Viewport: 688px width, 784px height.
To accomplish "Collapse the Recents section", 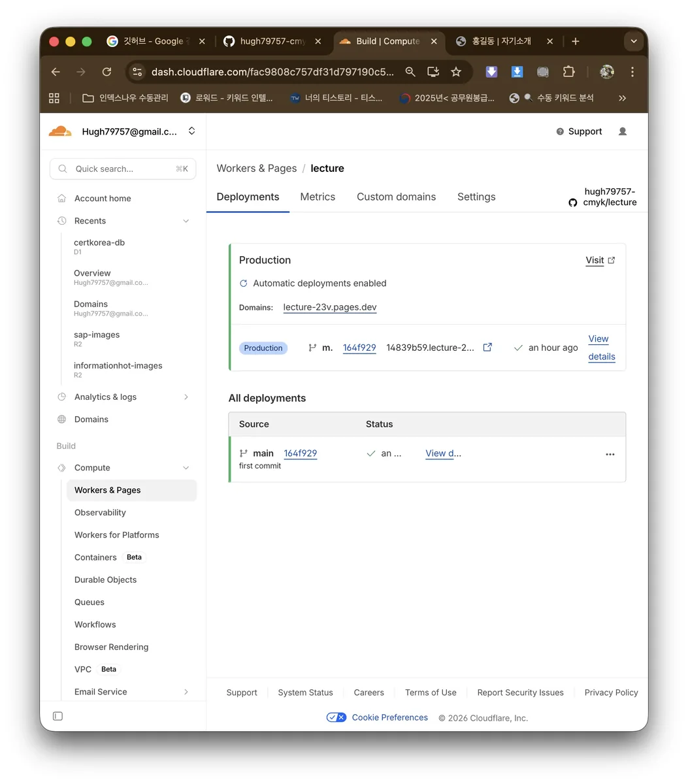I will (x=186, y=221).
